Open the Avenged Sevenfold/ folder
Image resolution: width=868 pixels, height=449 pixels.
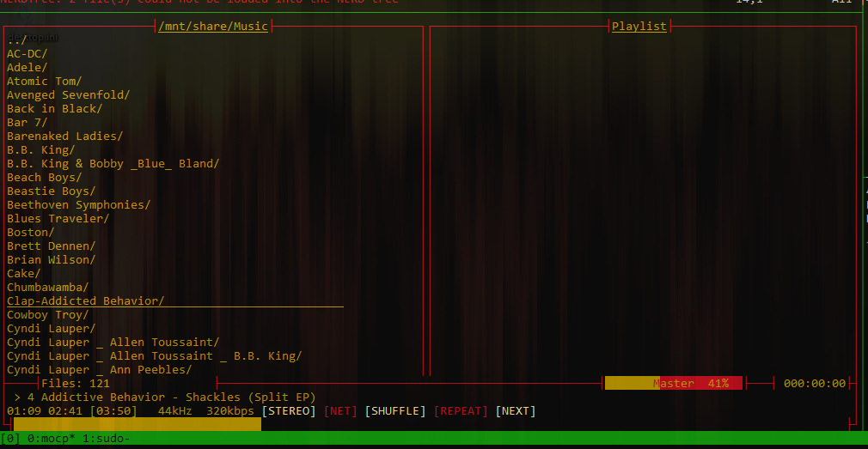68,95
